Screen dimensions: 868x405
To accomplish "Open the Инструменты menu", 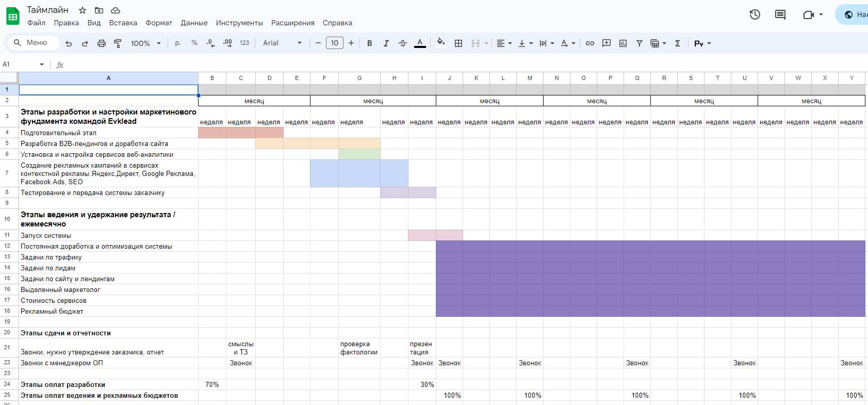I will [239, 23].
